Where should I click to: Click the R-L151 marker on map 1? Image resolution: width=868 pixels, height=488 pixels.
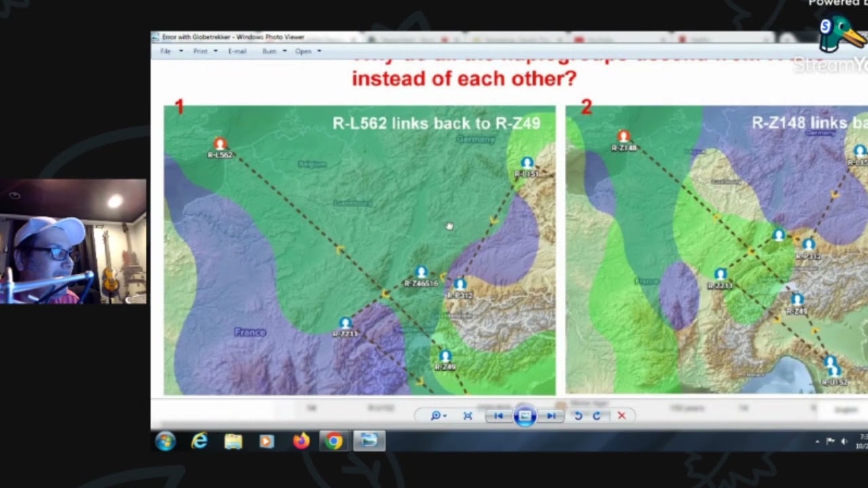(527, 163)
